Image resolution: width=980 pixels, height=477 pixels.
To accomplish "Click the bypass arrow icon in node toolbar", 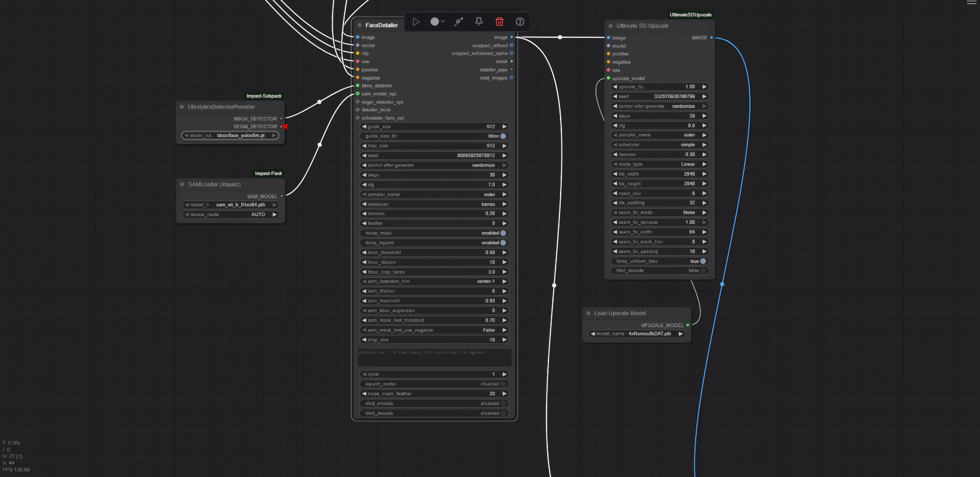I will 459,22.
